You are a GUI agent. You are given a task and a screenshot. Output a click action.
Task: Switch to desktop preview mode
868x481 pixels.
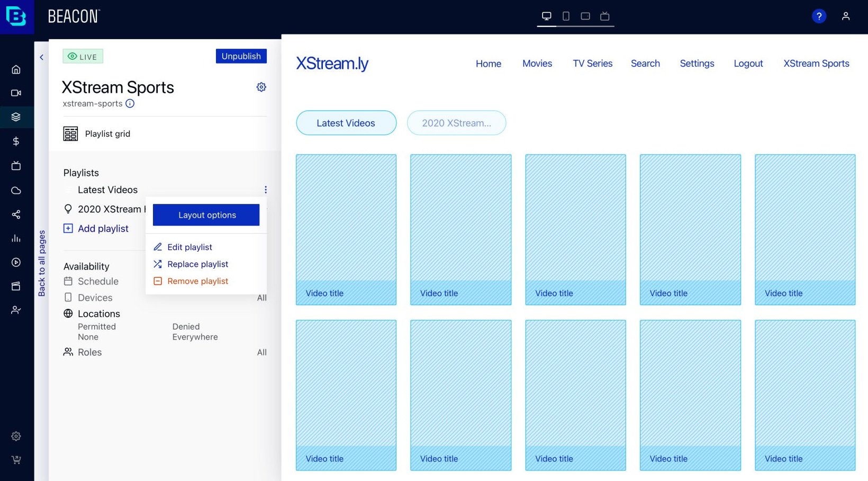pos(547,16)
